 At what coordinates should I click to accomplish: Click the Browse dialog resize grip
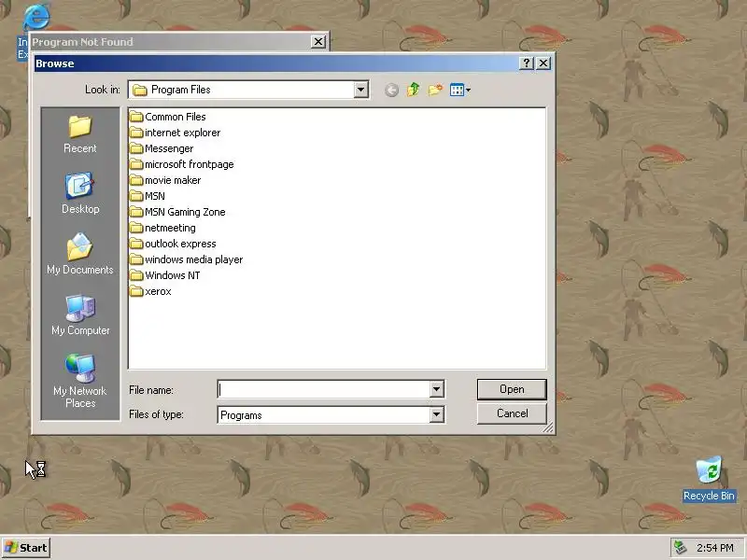[548, 427]
